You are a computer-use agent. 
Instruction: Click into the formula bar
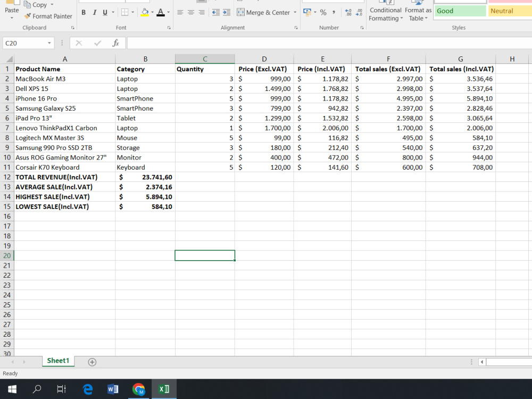[x=329, y=43]
